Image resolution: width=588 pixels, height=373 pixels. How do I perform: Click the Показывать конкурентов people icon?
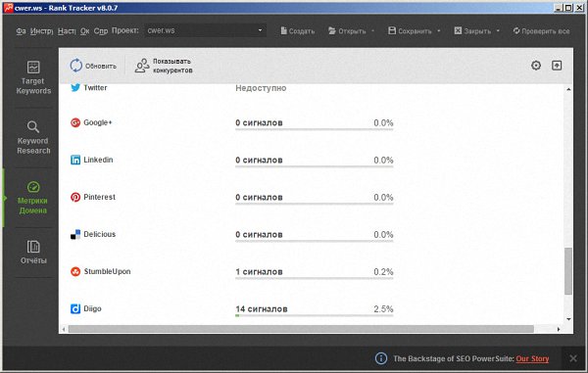click(142, 66)
